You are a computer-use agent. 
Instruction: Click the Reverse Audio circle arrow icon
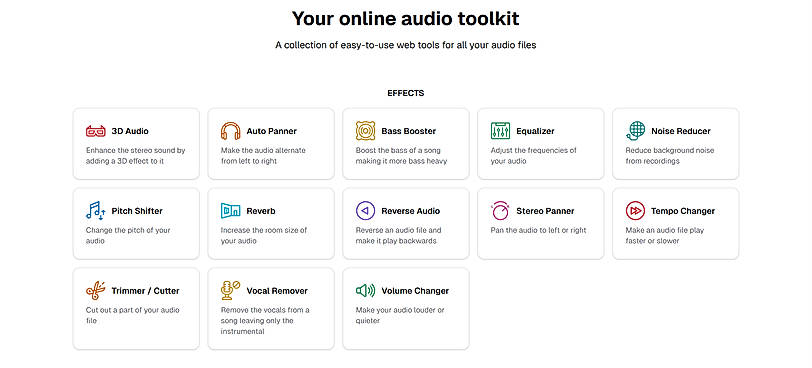click(365, 211)
